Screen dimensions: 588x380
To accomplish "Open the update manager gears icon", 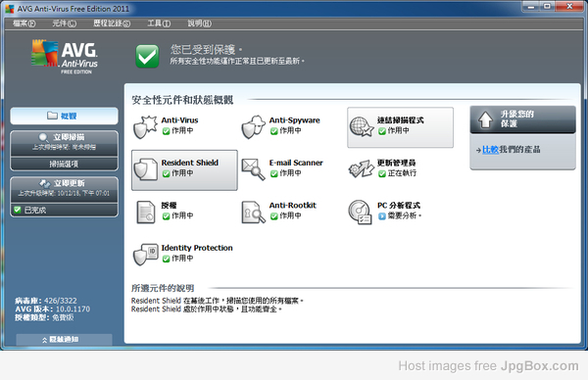I will 361,169.
